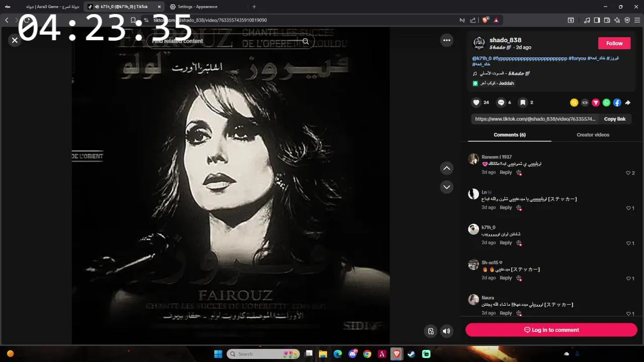Click the Brave Shields lion icon
This screenshot has height=362, width=644.
pyautogui.click(x=486, y=20)
